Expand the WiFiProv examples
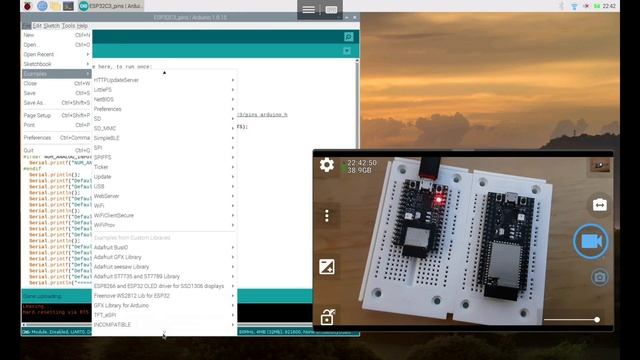 click(164, 225)
